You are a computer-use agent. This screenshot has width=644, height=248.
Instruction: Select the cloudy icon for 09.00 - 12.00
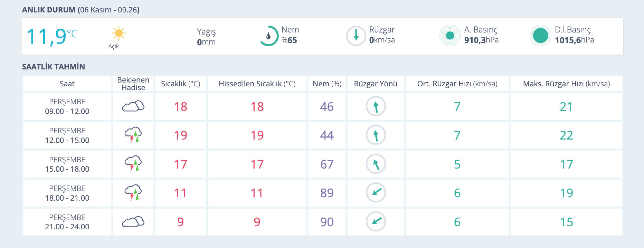(x=133, y=106)
